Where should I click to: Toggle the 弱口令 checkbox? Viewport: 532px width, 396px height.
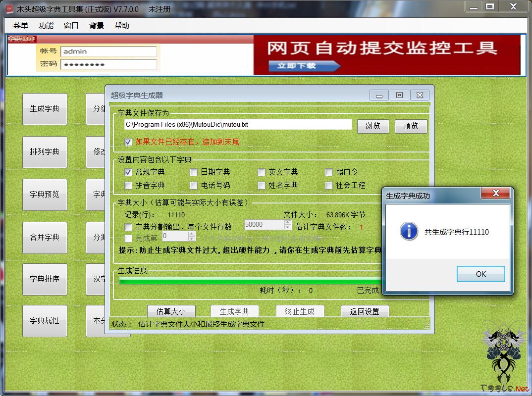click(x=329, y=172)
